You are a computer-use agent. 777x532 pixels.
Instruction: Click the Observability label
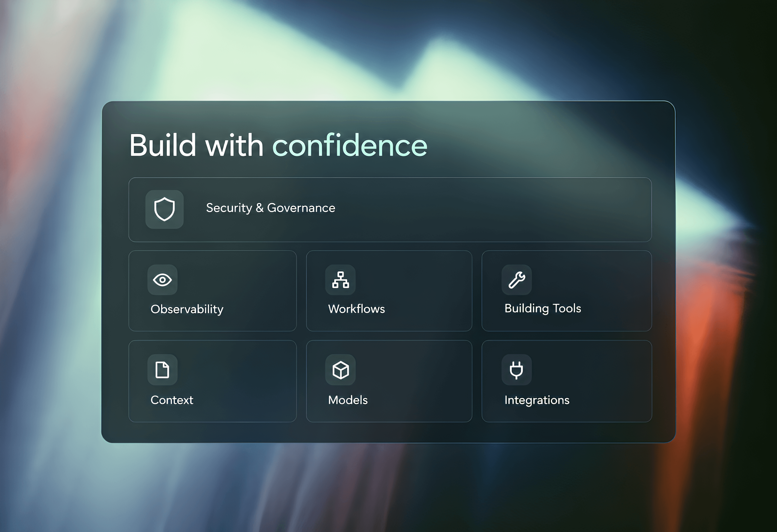(x=187, y=309)
